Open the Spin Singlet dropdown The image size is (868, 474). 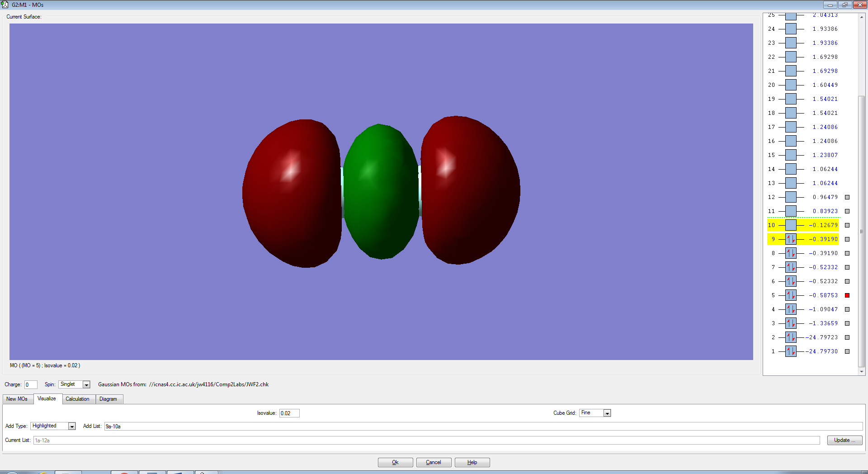(x=86, y=384)
